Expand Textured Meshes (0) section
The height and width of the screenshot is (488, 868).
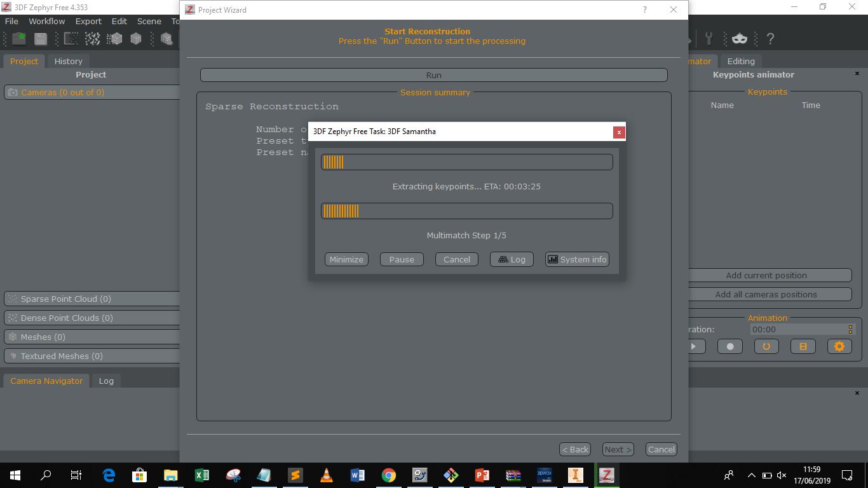pyautogui.click(x=92, y=356)
